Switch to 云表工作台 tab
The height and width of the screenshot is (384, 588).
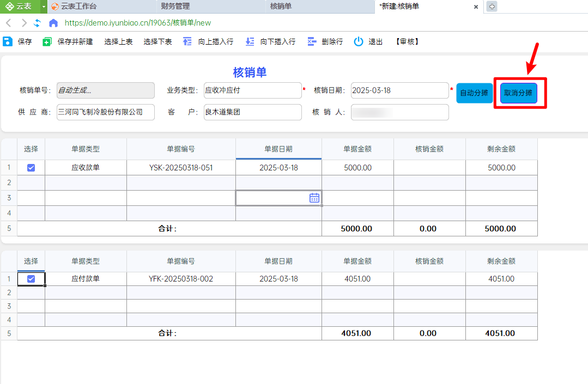point(101,7)
